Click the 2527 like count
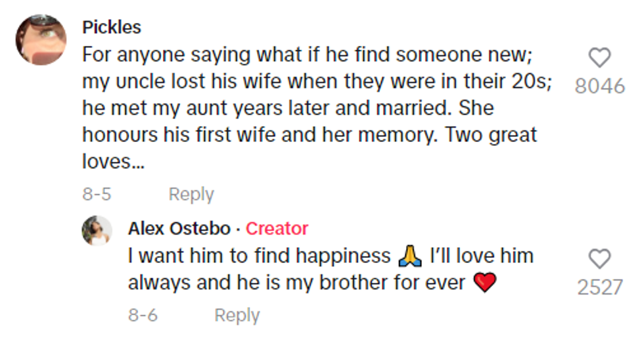 599,287
